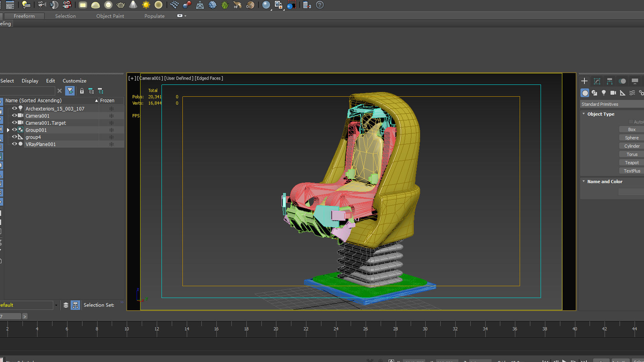Click the Teapot primitive button
Screen dimensions: 644x362
click(632, 163)
